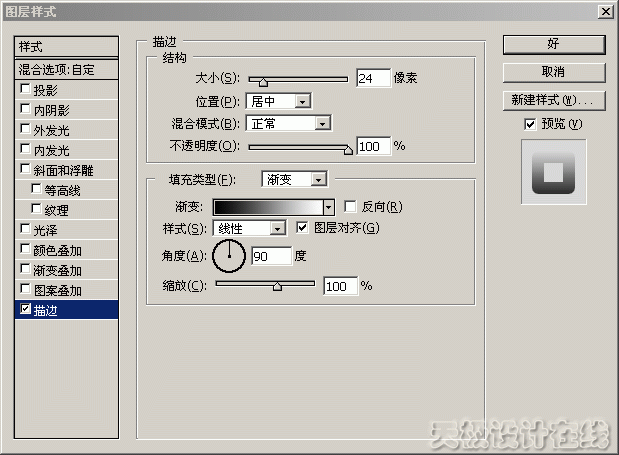This screenshot has width=619, height=455.
Task: Click the 不透明度 field showing 100
Action: coord(373,146)
